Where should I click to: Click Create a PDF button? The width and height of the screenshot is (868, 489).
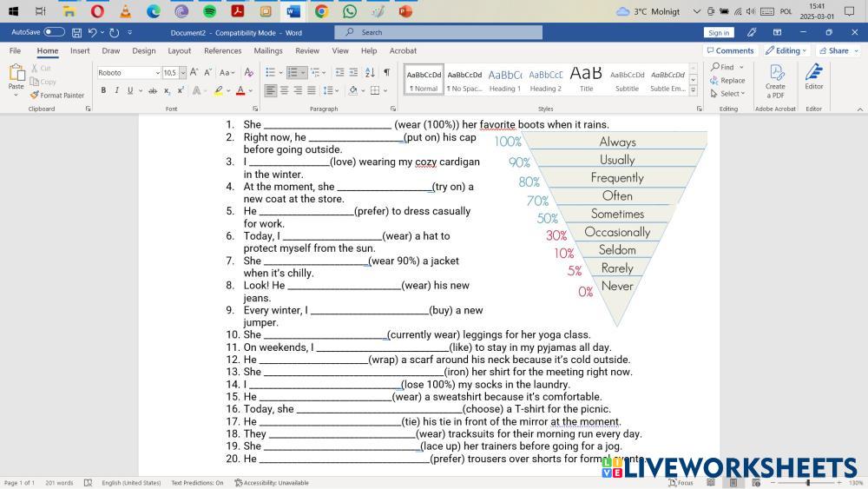(775, 79)
